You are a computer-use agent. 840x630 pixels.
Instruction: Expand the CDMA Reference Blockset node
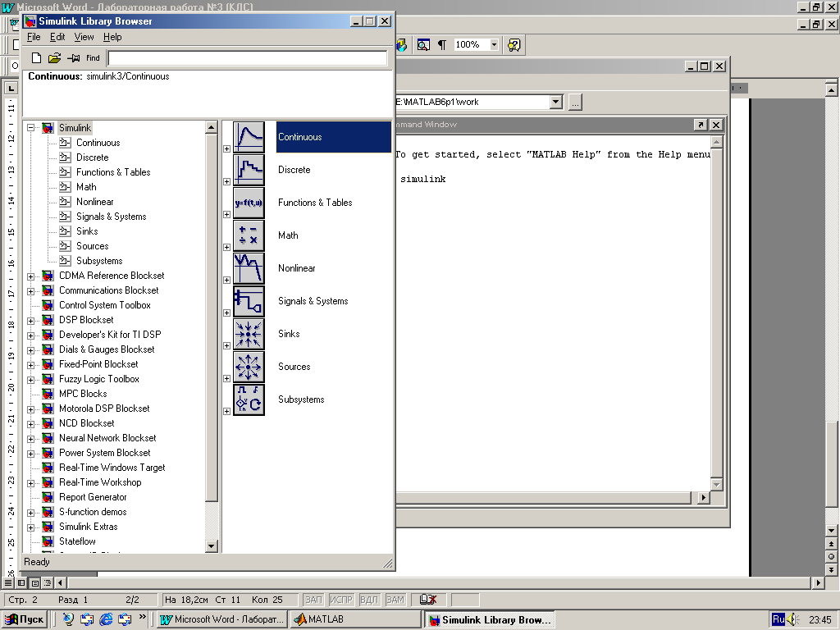coord(31,277)
